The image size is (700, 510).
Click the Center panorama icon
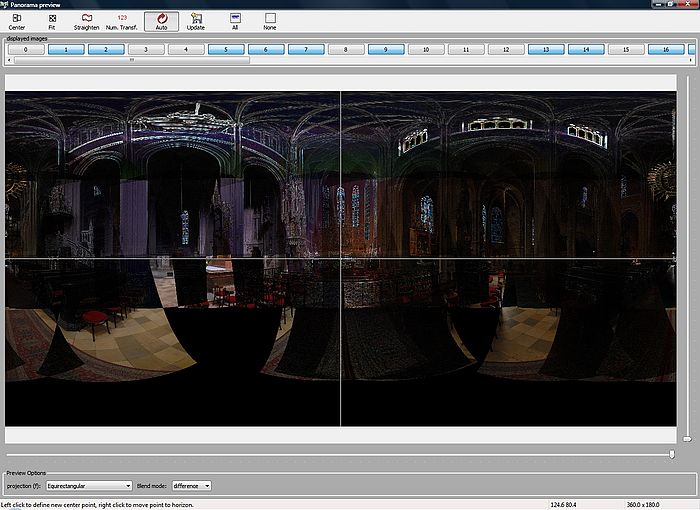click(17, 20)
